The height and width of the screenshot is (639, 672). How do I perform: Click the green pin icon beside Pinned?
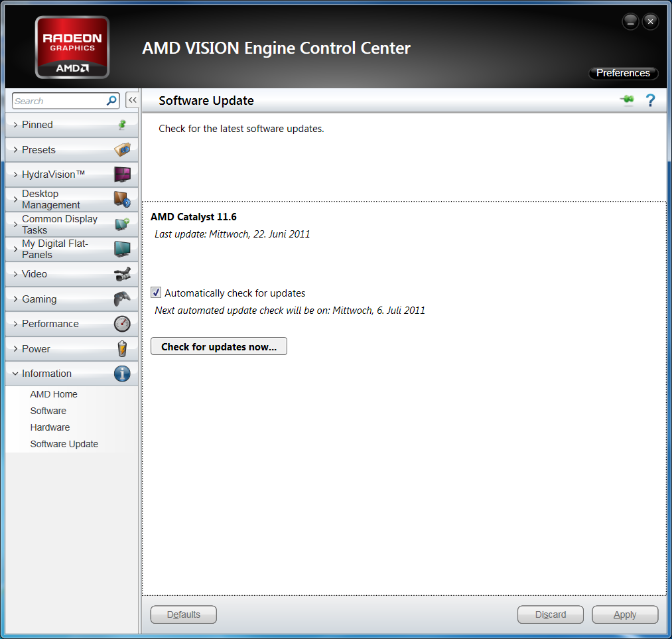[122, 125]
